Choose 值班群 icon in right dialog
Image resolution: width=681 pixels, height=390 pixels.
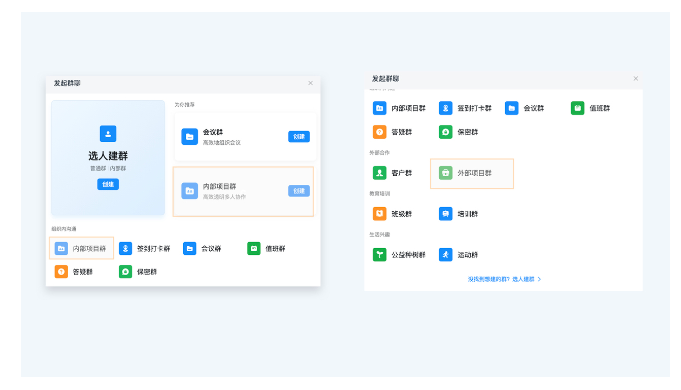(578, 108)
